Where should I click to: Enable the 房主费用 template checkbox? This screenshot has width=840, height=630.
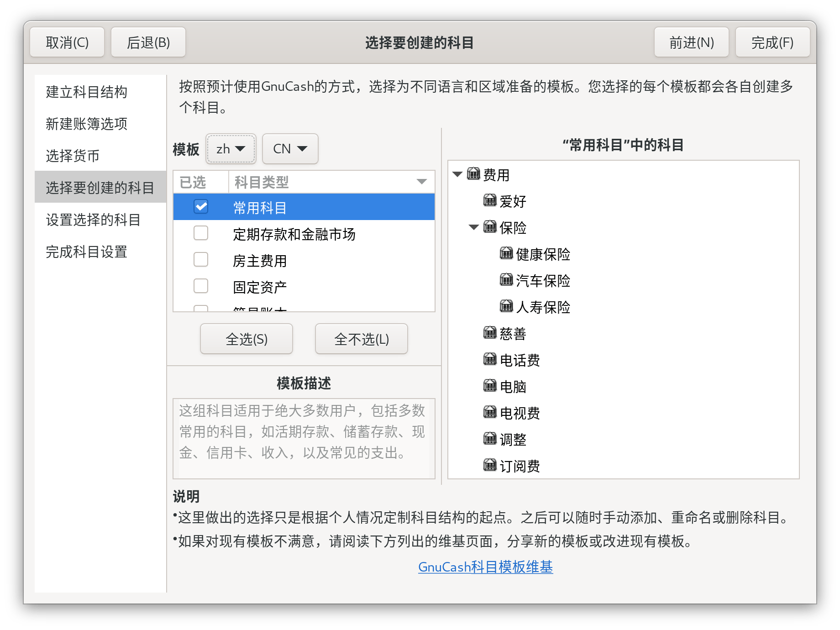click(201, 260)
